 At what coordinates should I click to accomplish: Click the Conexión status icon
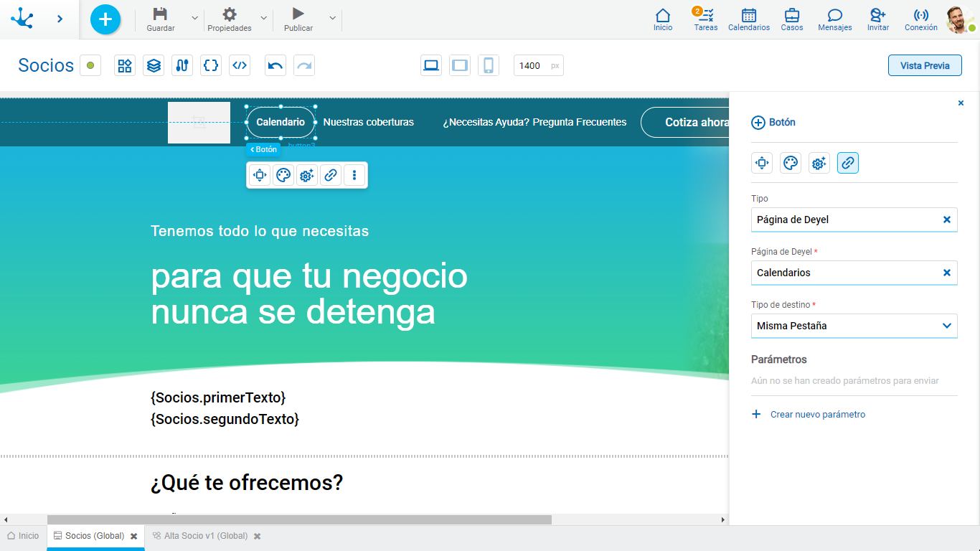click(921, 15)
